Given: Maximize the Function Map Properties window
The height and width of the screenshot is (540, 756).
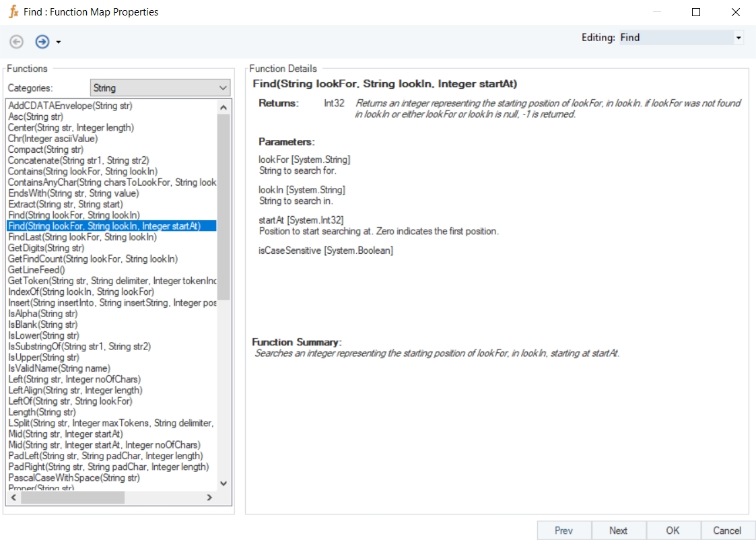Looking at the screenshot, I should pyautogui.click(x=696, y=12).
